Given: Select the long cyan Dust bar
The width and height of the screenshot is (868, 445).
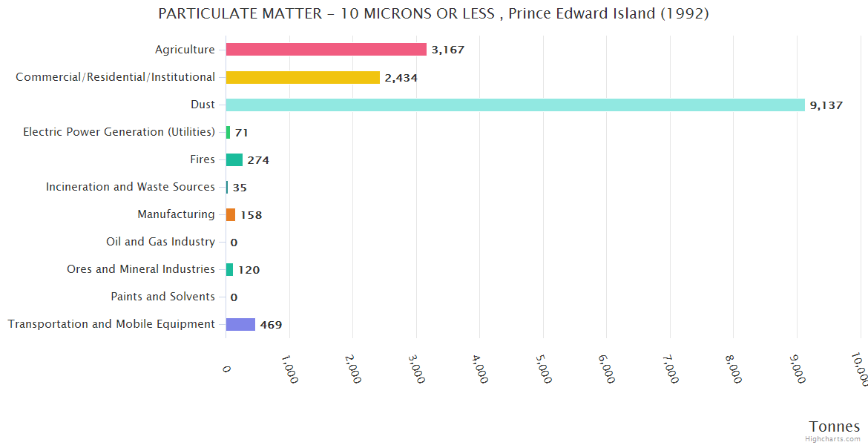Looking at the screenshot, I should click(515, 105).
